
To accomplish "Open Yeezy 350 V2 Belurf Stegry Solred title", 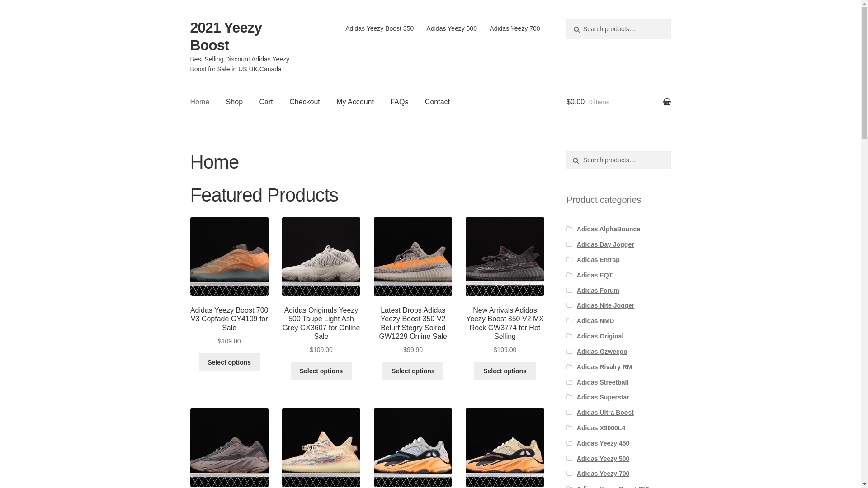I will pyautogui.click(x=413, y=324).
